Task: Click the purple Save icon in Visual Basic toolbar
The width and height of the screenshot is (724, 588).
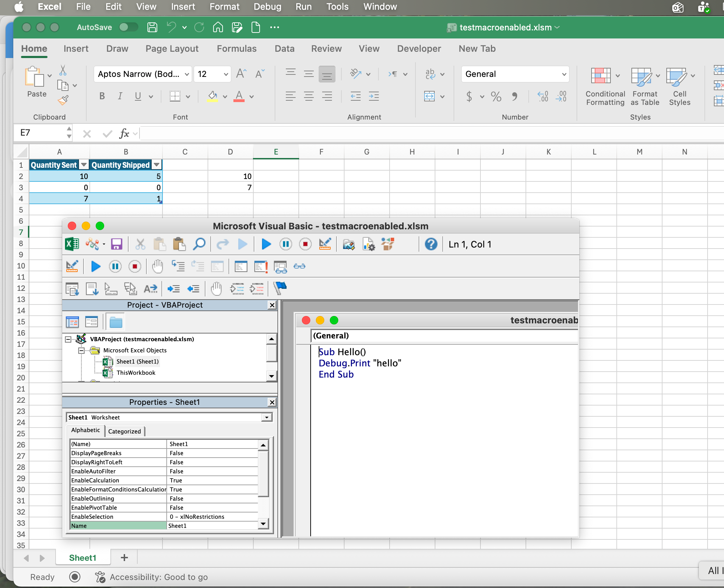Action: tap(116, 244)
